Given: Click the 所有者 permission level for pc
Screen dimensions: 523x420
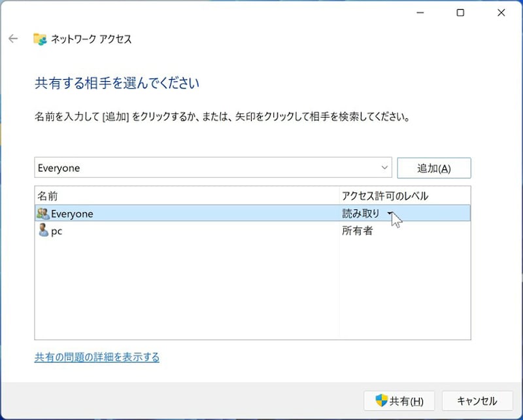Looking at the screenshot, I should click(x=357, y=231).
